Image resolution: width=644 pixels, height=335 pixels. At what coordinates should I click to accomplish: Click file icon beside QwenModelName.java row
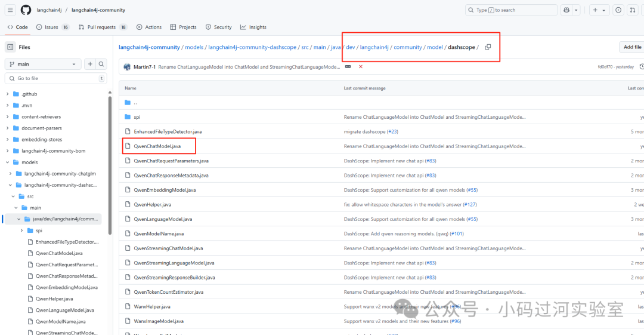[x=128, y=233]
